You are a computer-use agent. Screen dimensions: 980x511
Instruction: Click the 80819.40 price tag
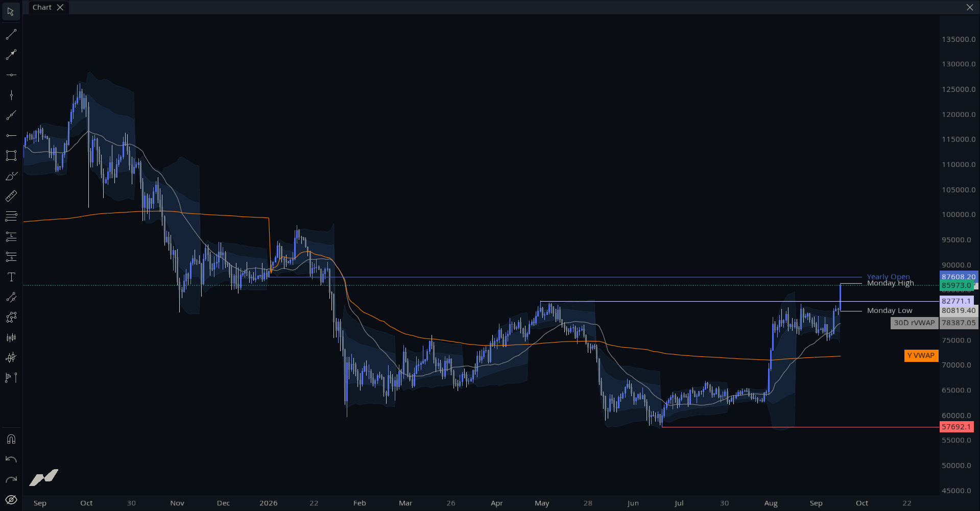(959, 310)
